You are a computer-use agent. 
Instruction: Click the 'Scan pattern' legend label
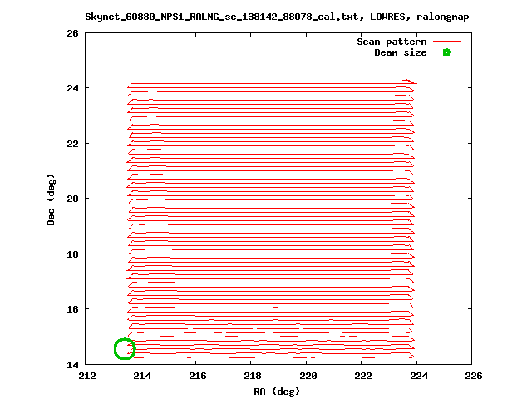coord(392,42)
